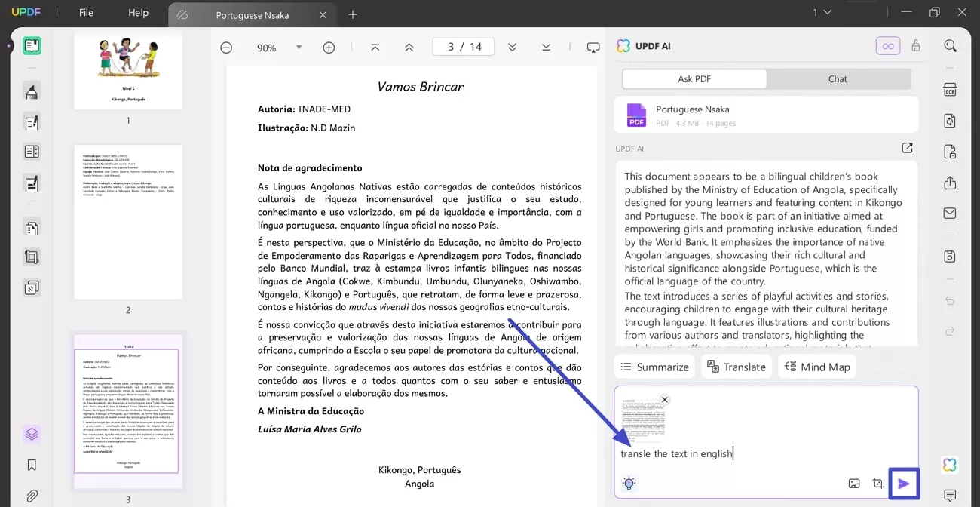Open the Organize Pages tool
Screen dimensions: 980x507
tap(32, 152)
